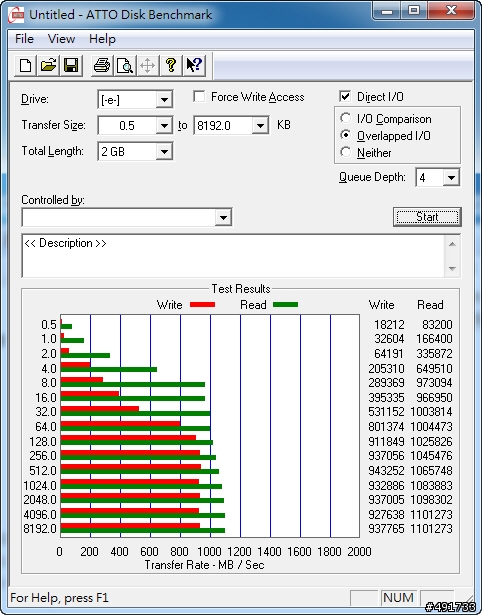
Task: Click the Transfer Rate - MB / Sec axis label
Action: click(204, 565)
